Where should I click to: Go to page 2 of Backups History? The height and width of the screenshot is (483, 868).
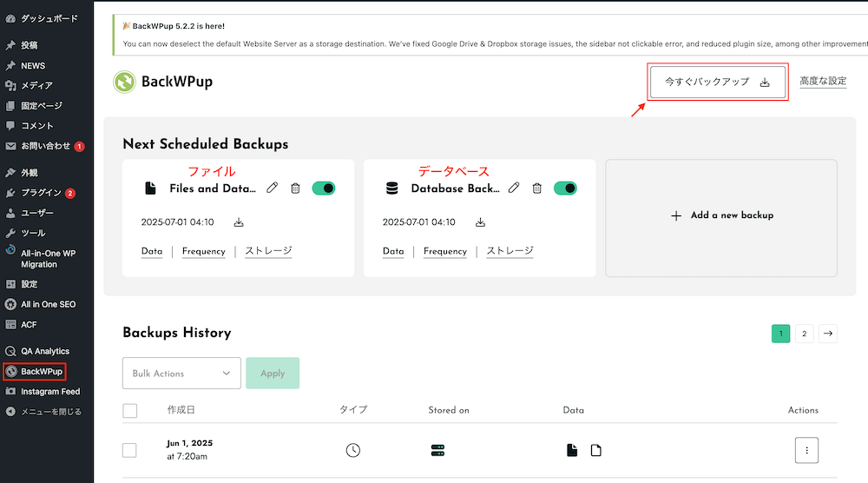pyautogui.click(x=805, y=334)
